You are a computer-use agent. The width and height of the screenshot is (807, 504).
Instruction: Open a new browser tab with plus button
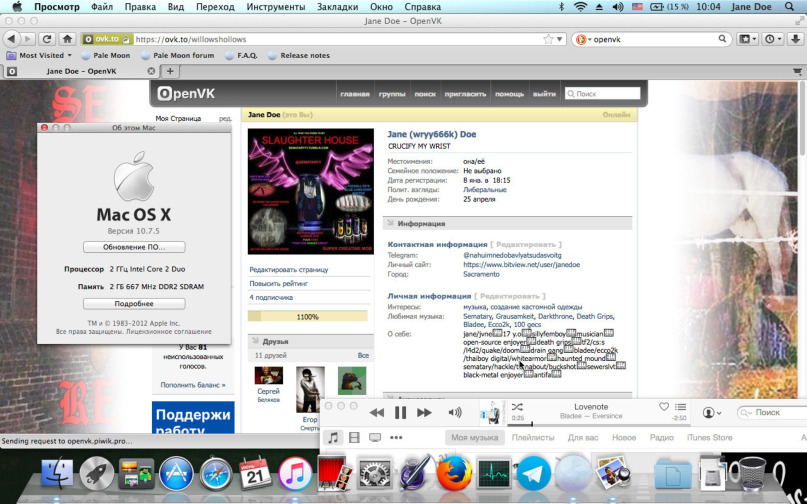pos(170,71)
